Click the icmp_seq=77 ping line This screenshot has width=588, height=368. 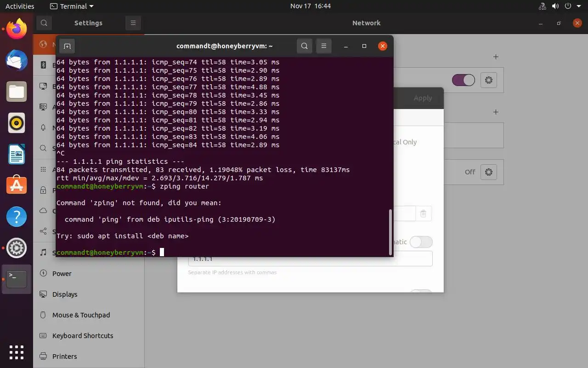(168, 87)
